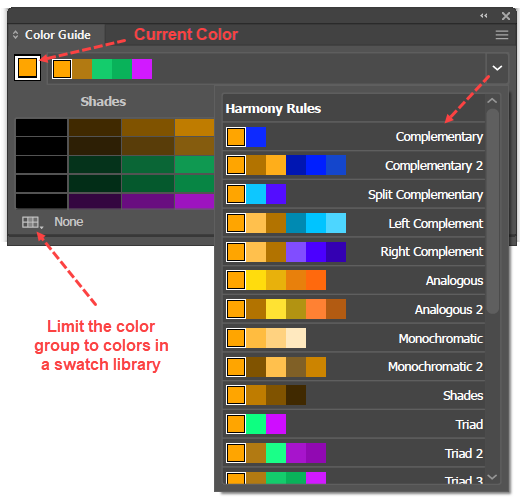Screen dimensions: 520x498
Task: Pick the Monochromatic harmony rule
Action: (x=354, y=338)
